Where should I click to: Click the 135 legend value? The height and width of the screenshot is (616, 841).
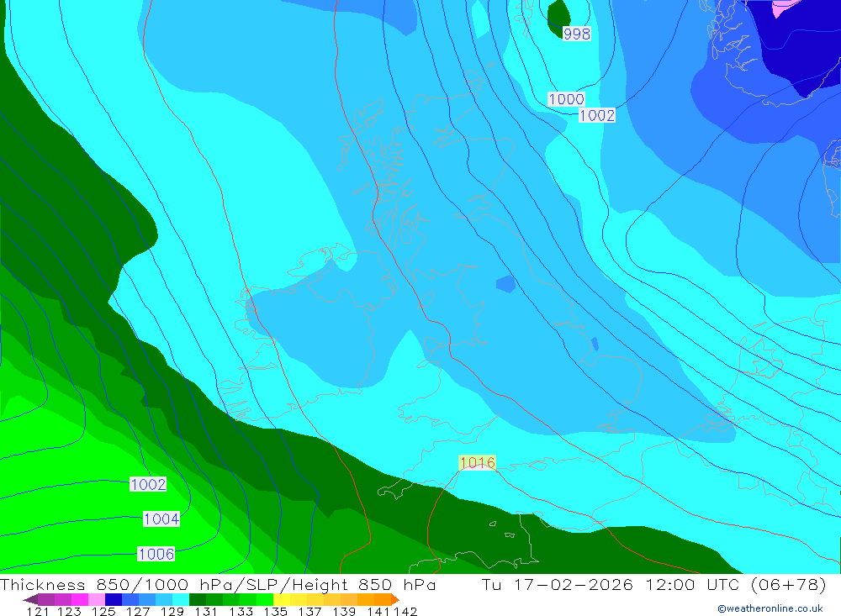(x=276, y=611)
